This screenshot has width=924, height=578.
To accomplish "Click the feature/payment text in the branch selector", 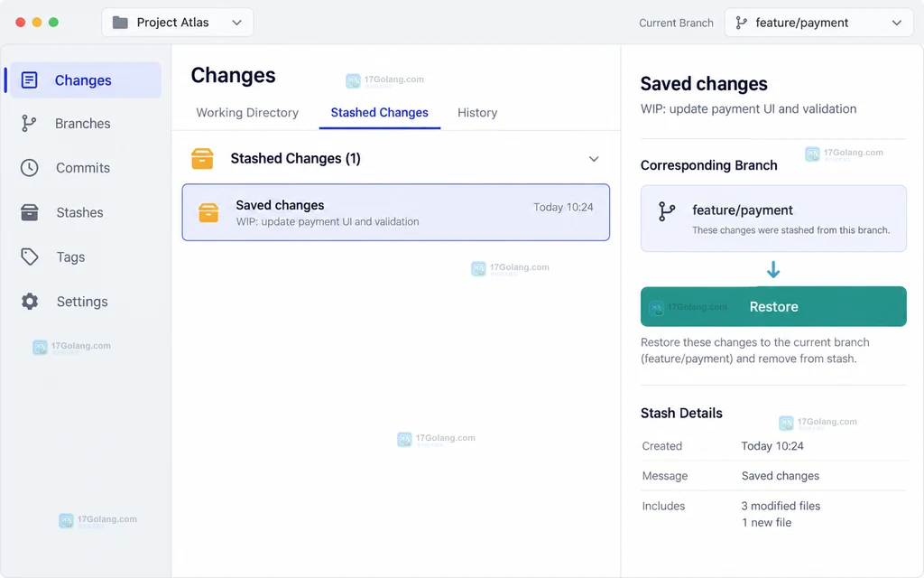I will pos(802,23).
